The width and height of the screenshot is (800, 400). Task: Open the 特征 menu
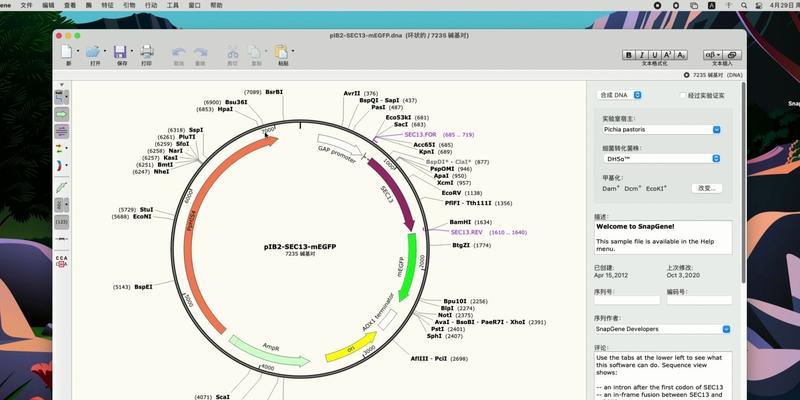point(107,5)
